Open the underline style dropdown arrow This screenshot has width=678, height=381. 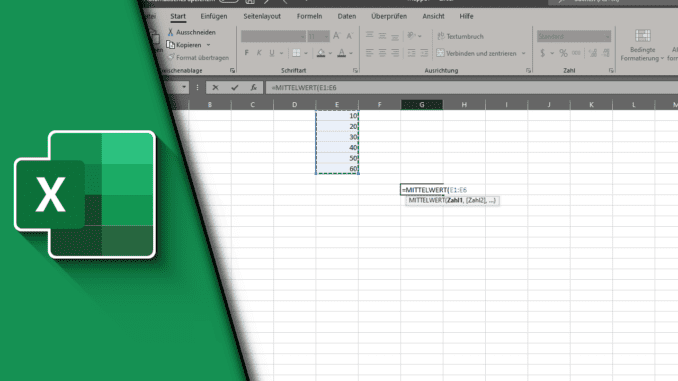tap(281, 53)
